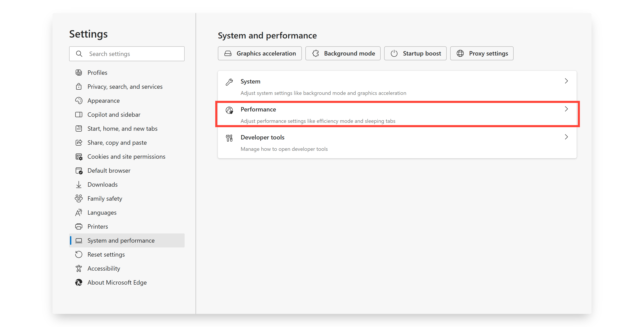Click the Downloads arrow icon
This screenshot has width=644, height=327.
click(x=79, y=185)
